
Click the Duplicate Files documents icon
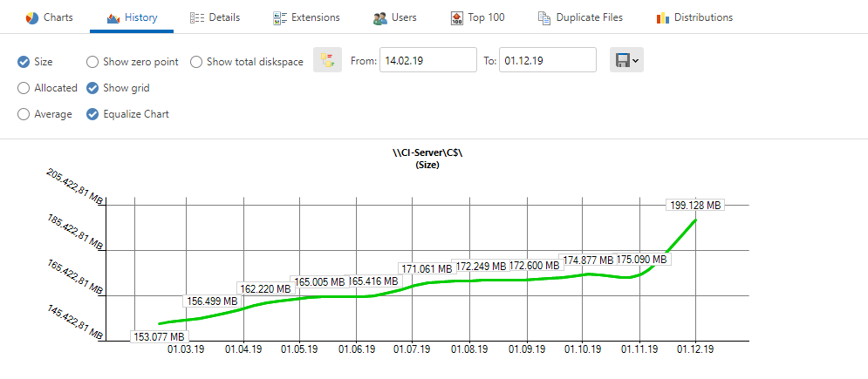[x=544, y=17]
